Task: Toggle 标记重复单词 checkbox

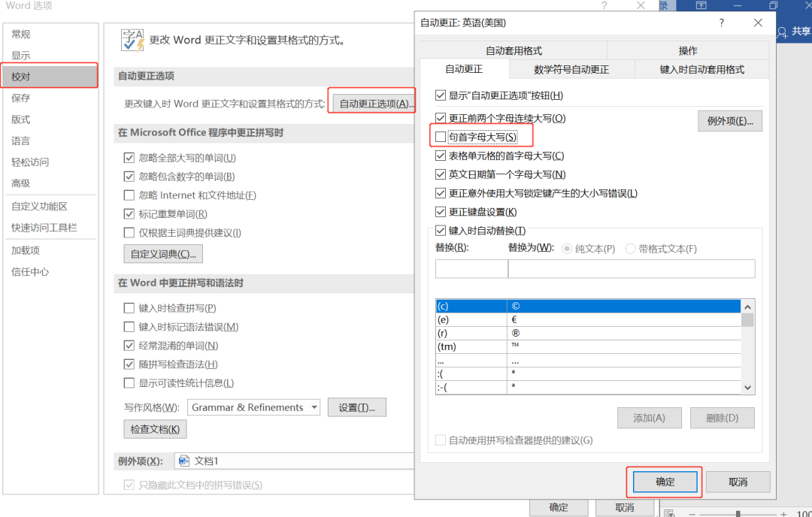Action: 129,213
